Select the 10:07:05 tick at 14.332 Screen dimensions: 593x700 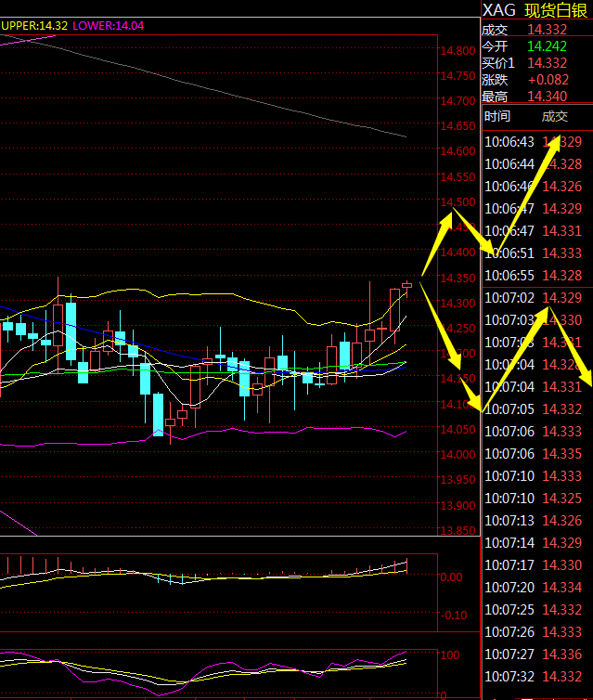(534, 409)
